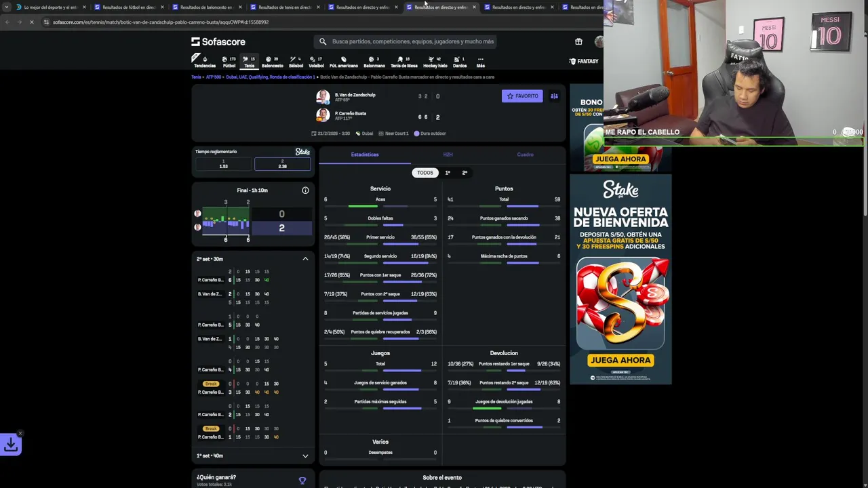Click Juega Ahora on the Stake welcome ad

pos(620,361)
